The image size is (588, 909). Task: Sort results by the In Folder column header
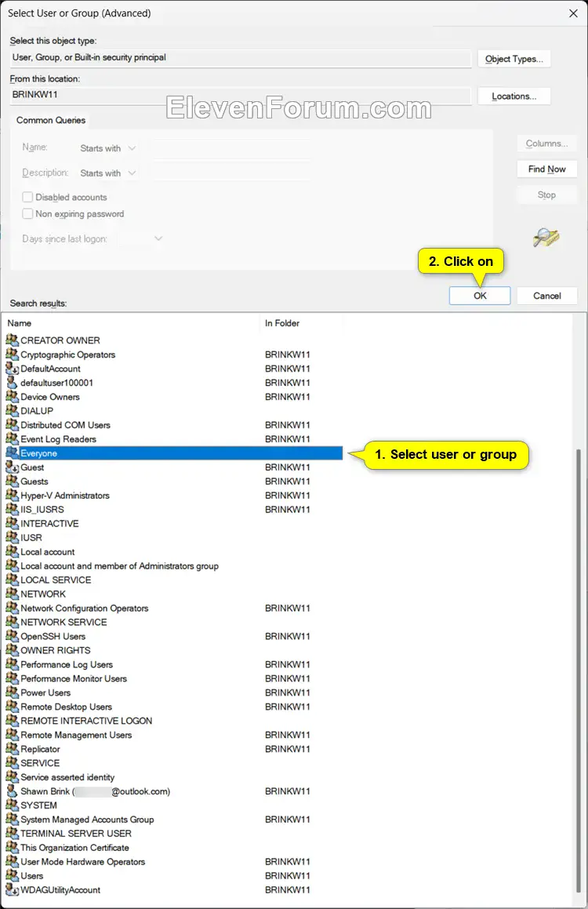coord(303,323)
